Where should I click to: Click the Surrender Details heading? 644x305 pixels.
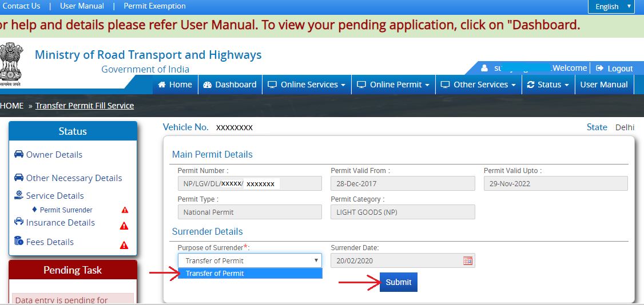coord(208,232)
